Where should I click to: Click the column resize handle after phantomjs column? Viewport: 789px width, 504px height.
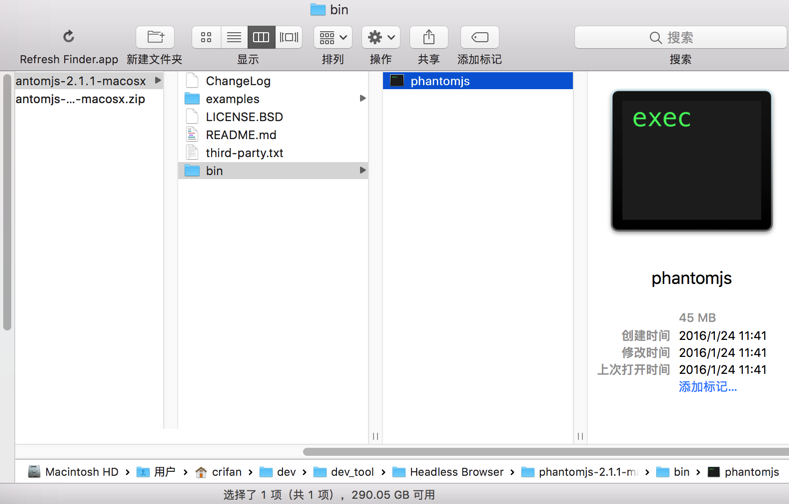pyautogui.click(x=580, y=436)
